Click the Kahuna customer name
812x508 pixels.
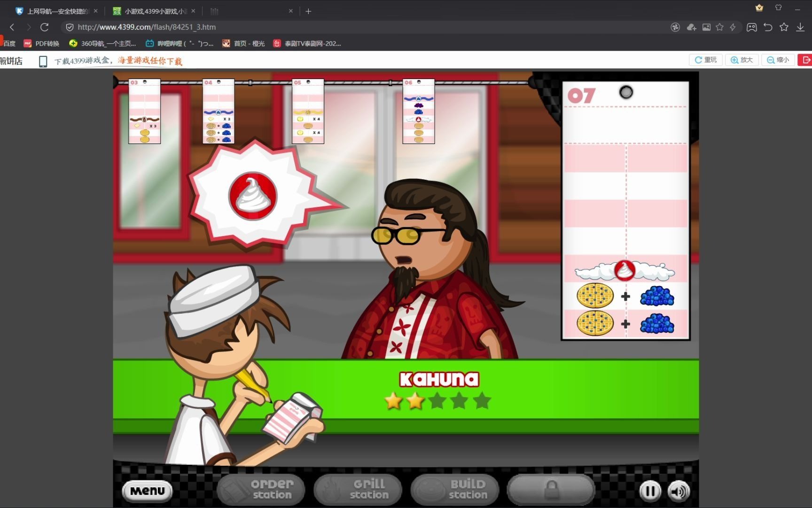pos(439,380)
